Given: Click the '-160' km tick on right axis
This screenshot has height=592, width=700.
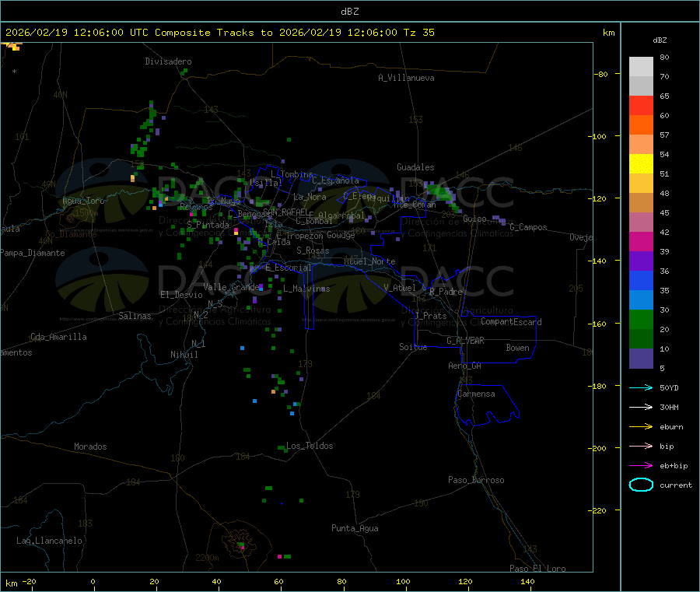Looking at the screenshot, I should pyautogui.click(x=597, y=324).
